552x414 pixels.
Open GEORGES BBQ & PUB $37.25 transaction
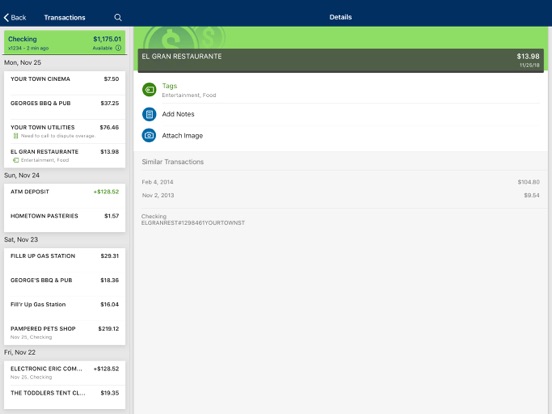coord(65,107)
